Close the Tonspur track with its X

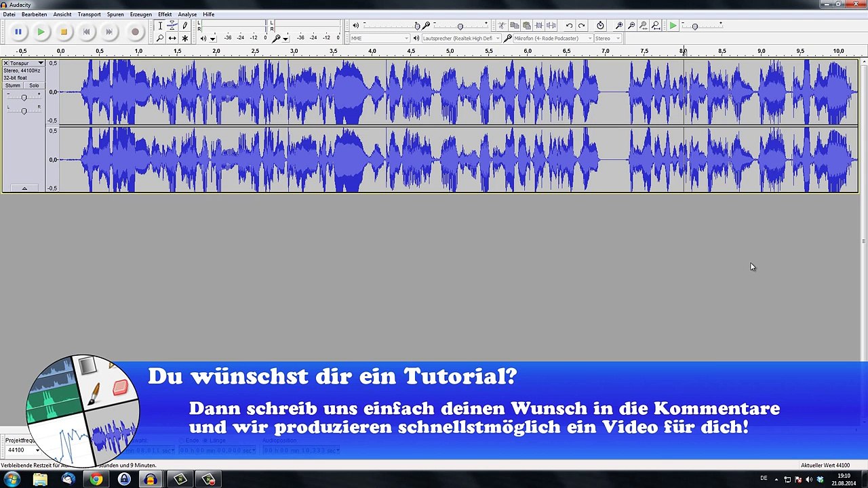coord(5,63)
